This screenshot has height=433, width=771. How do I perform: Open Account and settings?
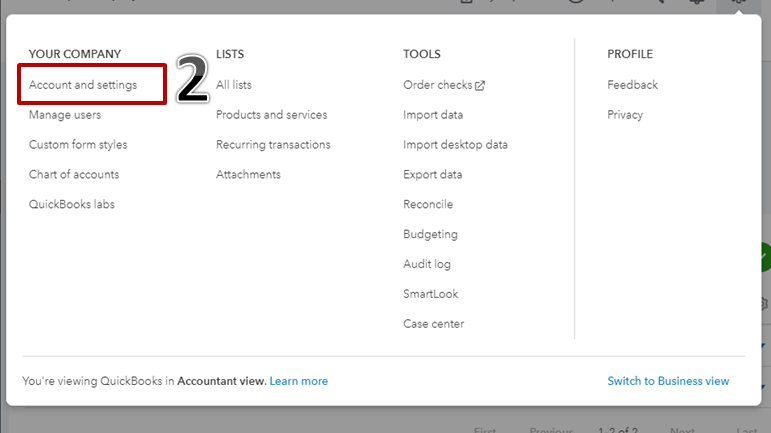point(83,85)
